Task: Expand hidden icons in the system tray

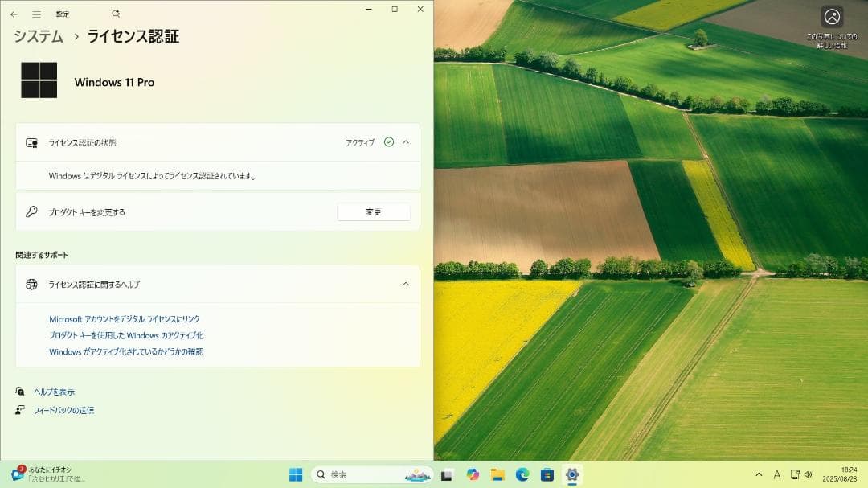Action: click(759, 474)
